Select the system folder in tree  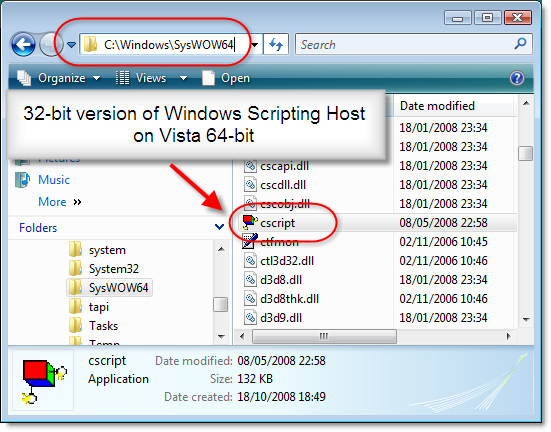(107, 250)
